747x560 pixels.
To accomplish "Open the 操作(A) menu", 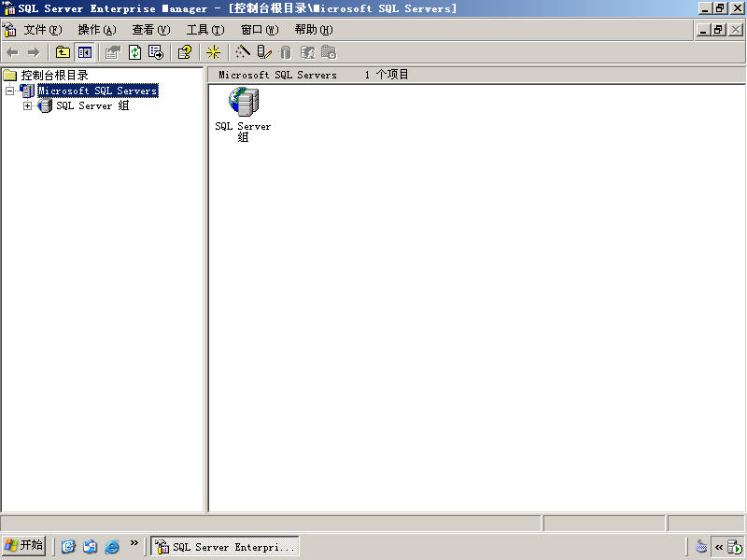I will pos(97,30).
